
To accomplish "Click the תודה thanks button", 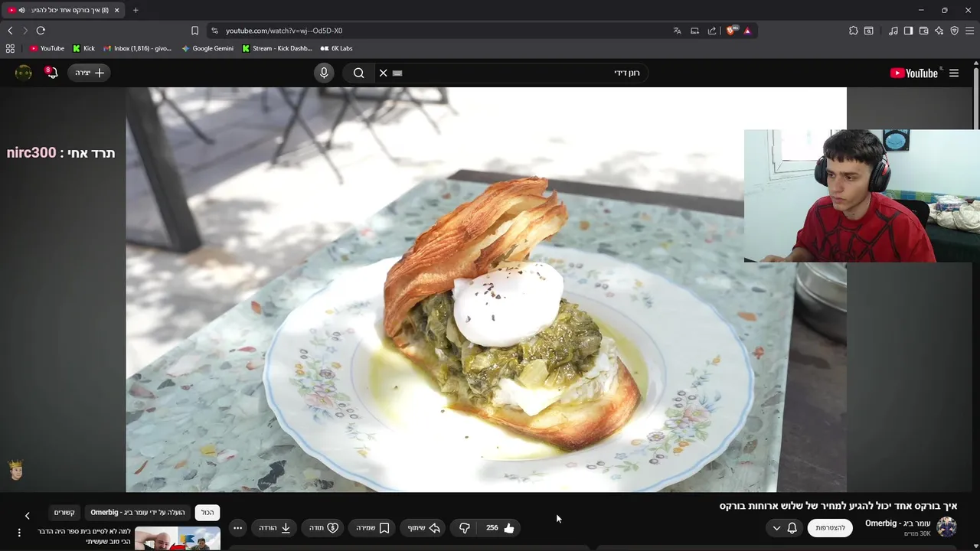I will tap(323, 528).
